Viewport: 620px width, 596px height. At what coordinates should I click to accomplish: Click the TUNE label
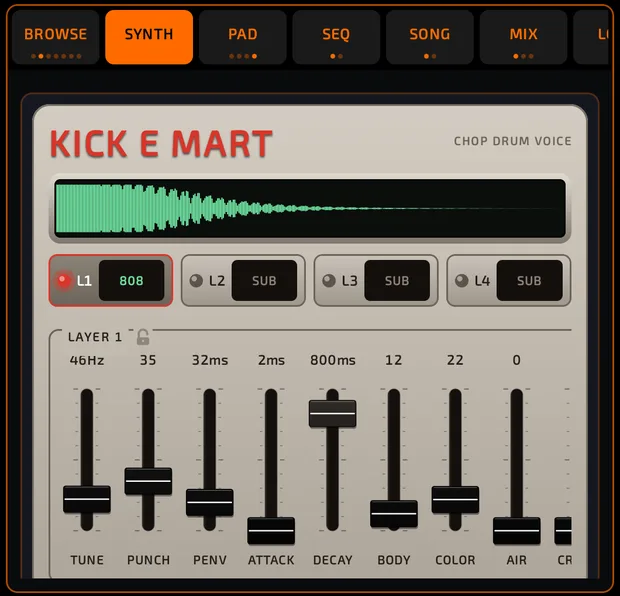87,560
